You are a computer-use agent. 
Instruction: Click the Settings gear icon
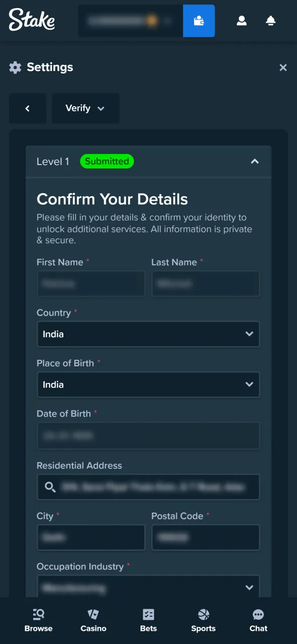coord(15,67)
